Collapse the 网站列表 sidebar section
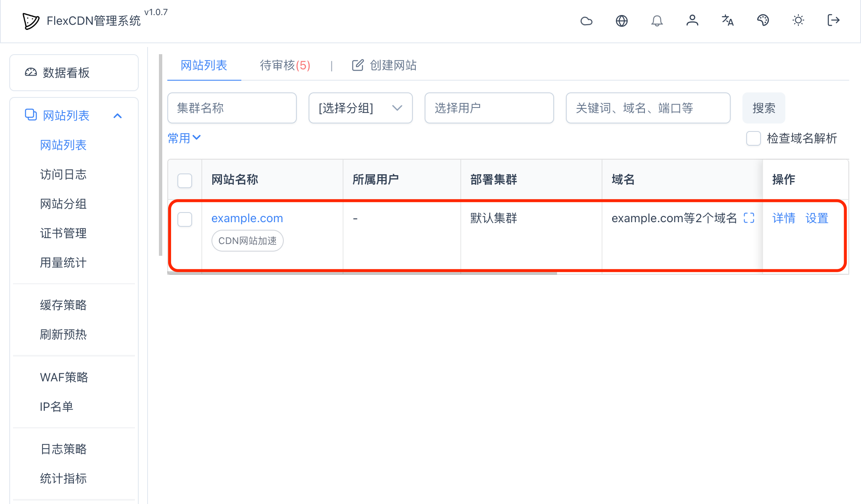861x504 pixels. pyautogui.click(x=118, y=115)
